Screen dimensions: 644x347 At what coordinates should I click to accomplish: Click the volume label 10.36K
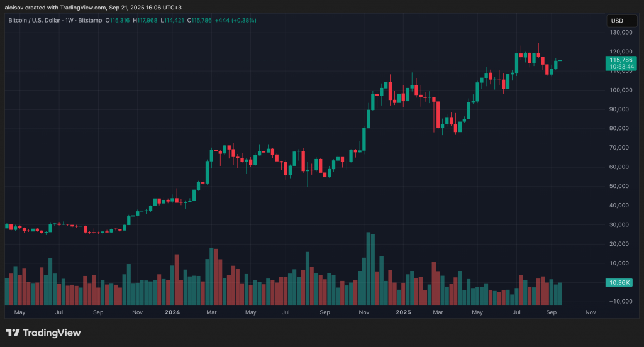pos(619,282)
